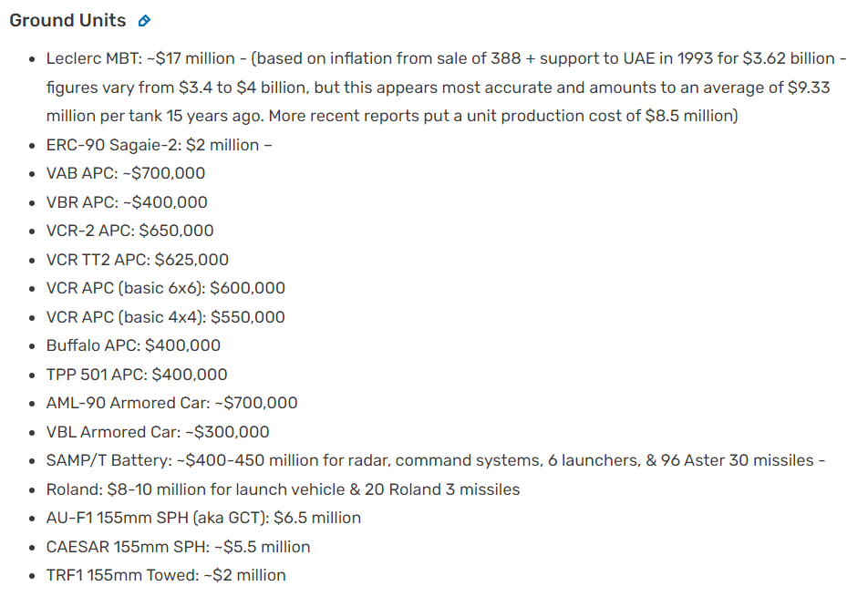Screen dimensions: 868x607
Task: Click the VAB APC price entry
Action: click(x=126, y=173)
